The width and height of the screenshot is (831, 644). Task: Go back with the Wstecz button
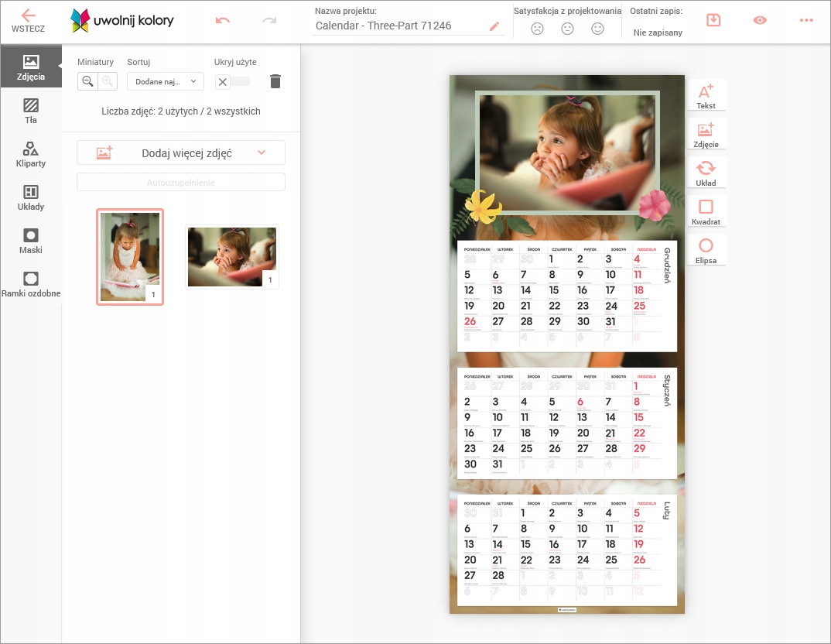28,21
